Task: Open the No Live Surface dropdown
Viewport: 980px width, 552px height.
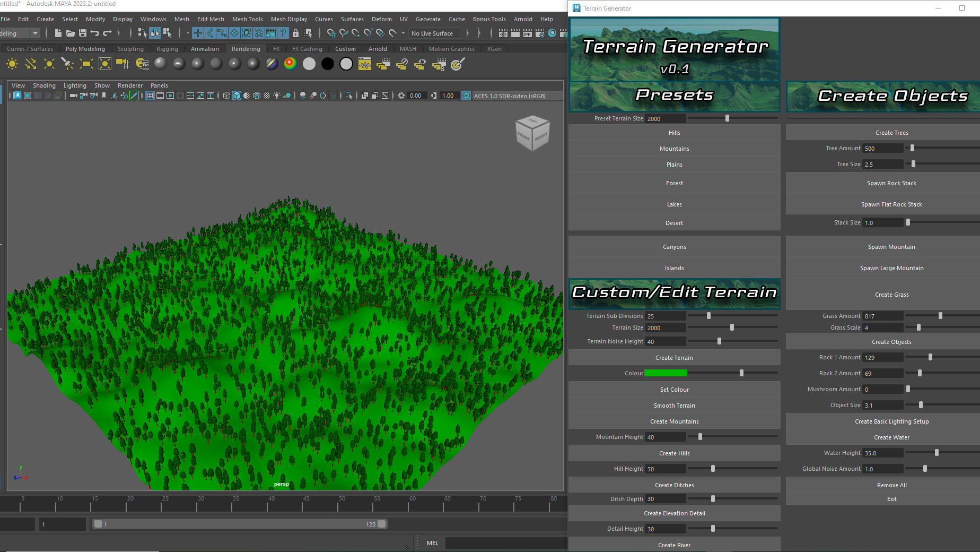Action: (x=435, y=33)
